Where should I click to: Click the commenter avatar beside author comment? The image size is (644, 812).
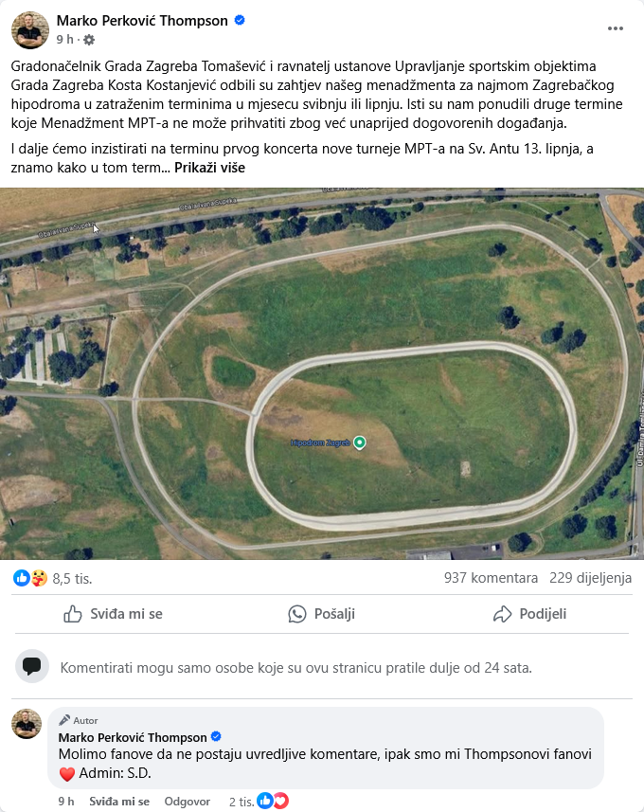pos(27,724)
